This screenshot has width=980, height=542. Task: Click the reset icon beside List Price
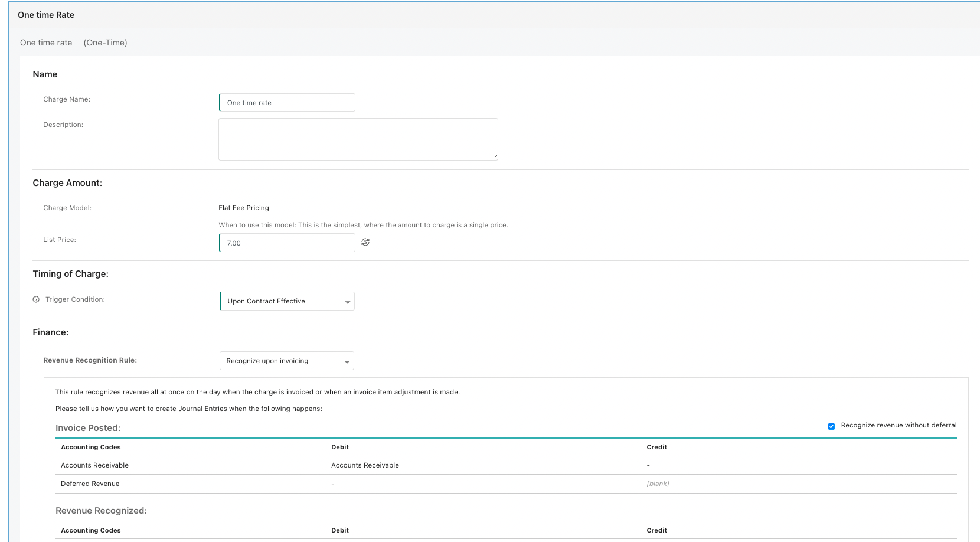click(365, 242)
